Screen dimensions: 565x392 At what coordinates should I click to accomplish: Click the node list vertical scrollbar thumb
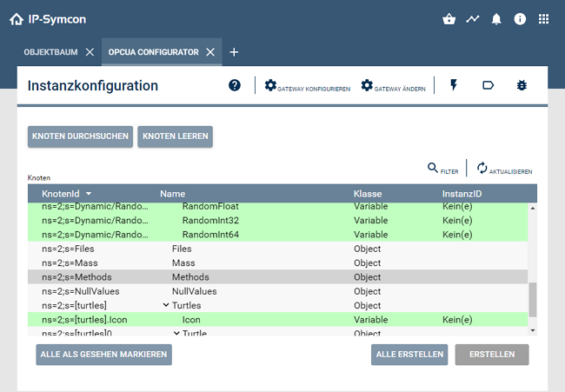pos(533,299)
